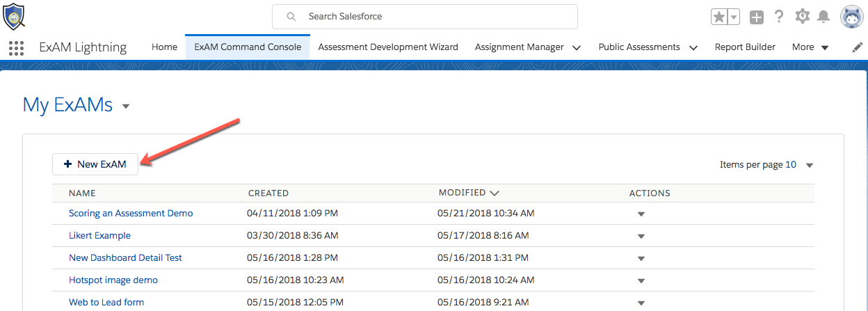The width and height of the screenshot is (868, 311).
Task: Click the ExAM shield logo
Action: click(15, 16)
